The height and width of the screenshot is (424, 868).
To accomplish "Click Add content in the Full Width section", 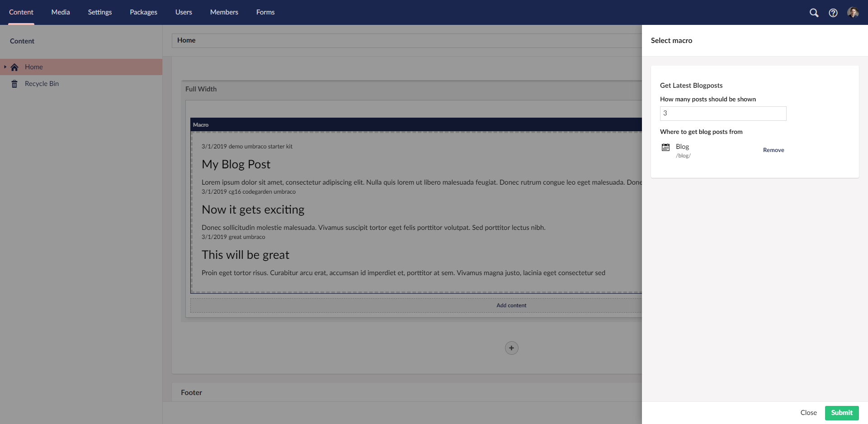I will (511, 305).
